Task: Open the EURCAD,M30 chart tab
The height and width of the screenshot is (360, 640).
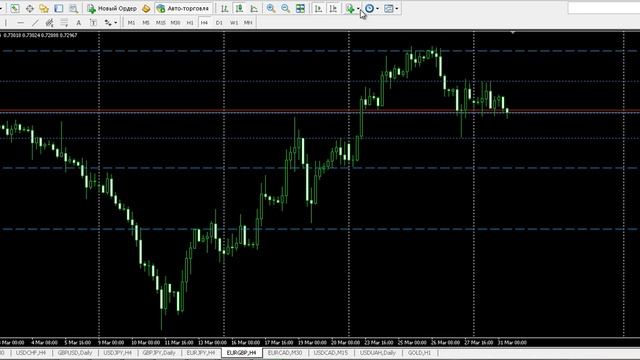Action: click(285, 353)
